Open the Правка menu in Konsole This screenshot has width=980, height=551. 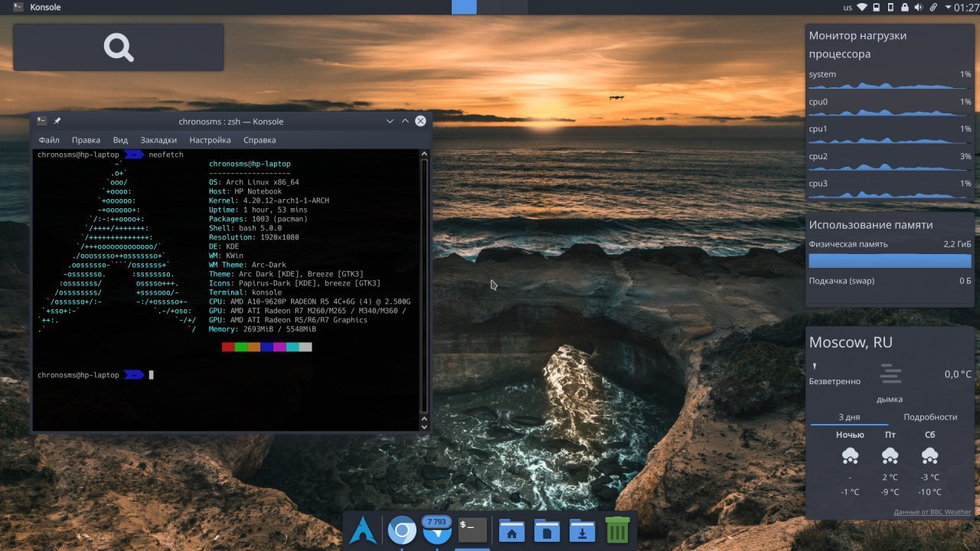[x=86, y=140]
